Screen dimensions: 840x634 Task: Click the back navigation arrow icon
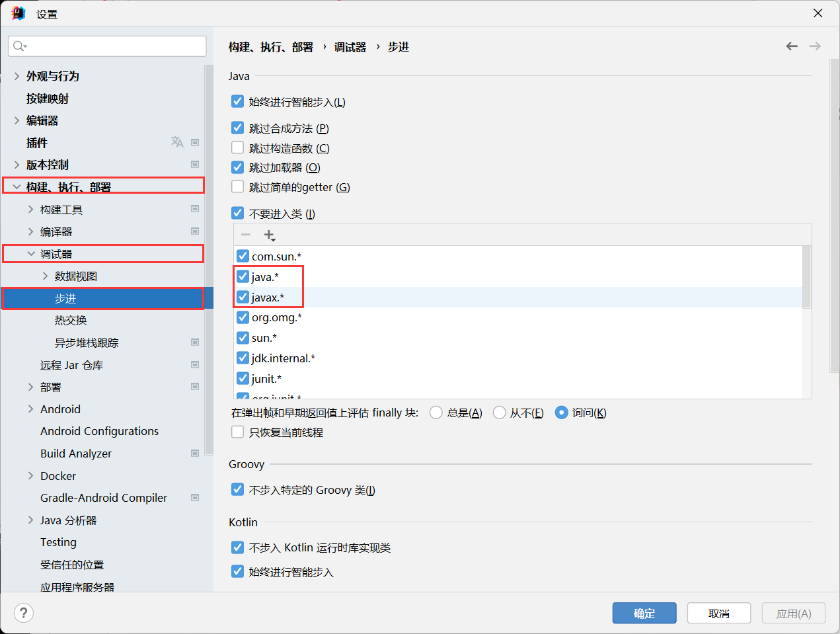(791, 46)
